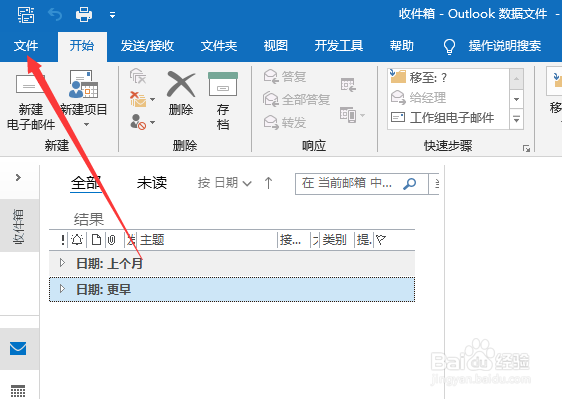Open the Customize Quick Access Toolbar dropdown
Image resolution: width=562 pixels, height=399 pixels.
[x=112, y=15]
